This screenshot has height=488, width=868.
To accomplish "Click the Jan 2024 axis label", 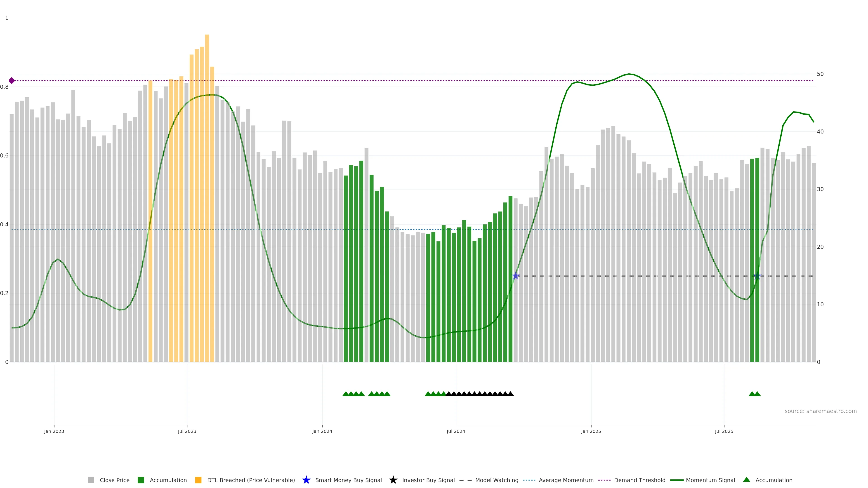I will point(322,432).
